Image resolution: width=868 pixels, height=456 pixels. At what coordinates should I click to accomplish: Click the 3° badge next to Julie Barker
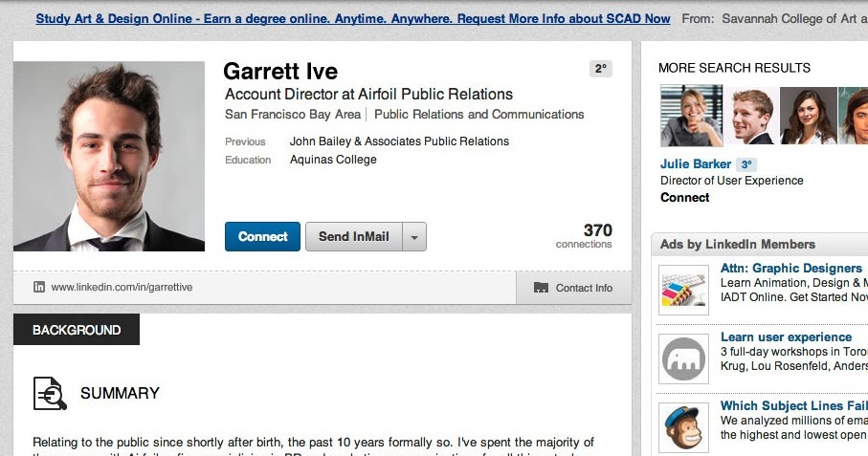click(746, 164)
